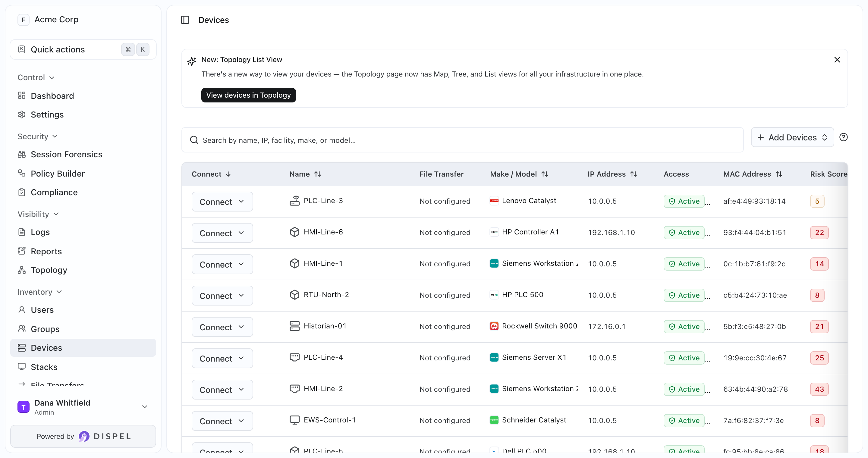Open the Add Devices dropdown

pyautogui.click(x=792, y=137)
